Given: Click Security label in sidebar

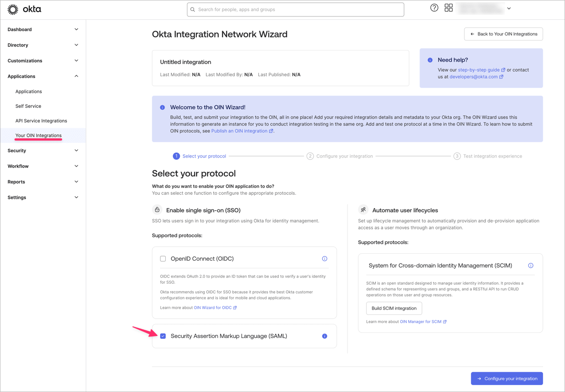Looking at the screenshot, I should pyautogui.click(x=17, y=151).
